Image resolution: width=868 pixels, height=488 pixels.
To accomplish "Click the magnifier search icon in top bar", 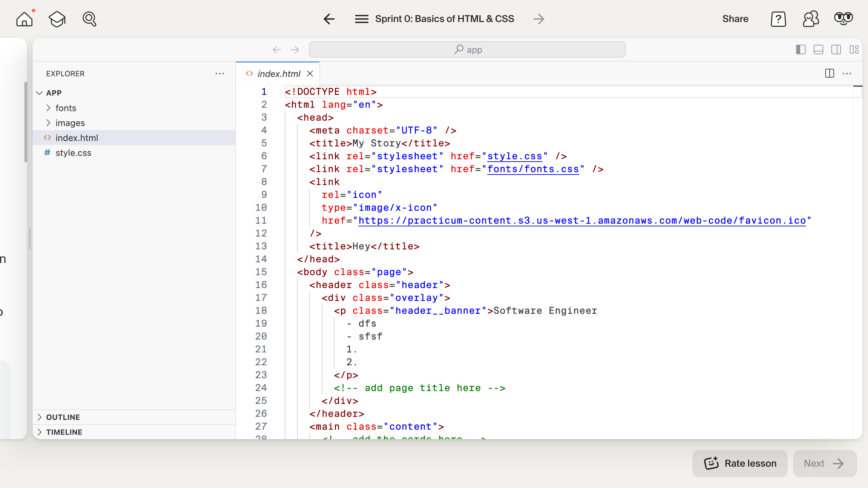I will (x=90, y=19).
